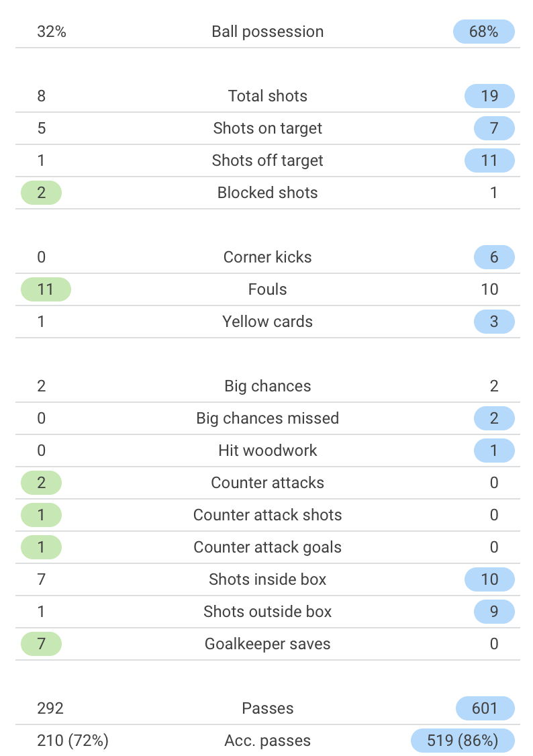Image resolution: width=533 pixels, height=756 pixels.
Task: Click the 601 passes blue badge
Action: [x=485, y=708]
